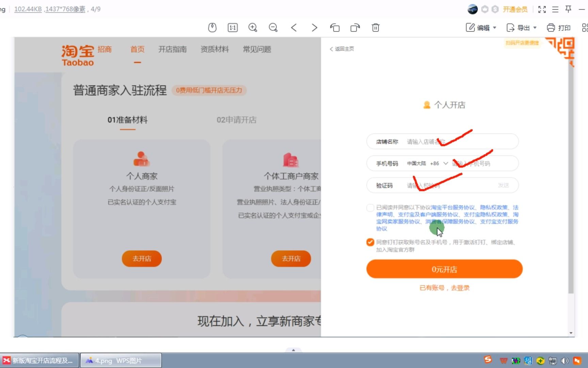Screen dimensions: 588x368
Task: Click the Taobao 淘宝 logo
Action: pos(78,56)
